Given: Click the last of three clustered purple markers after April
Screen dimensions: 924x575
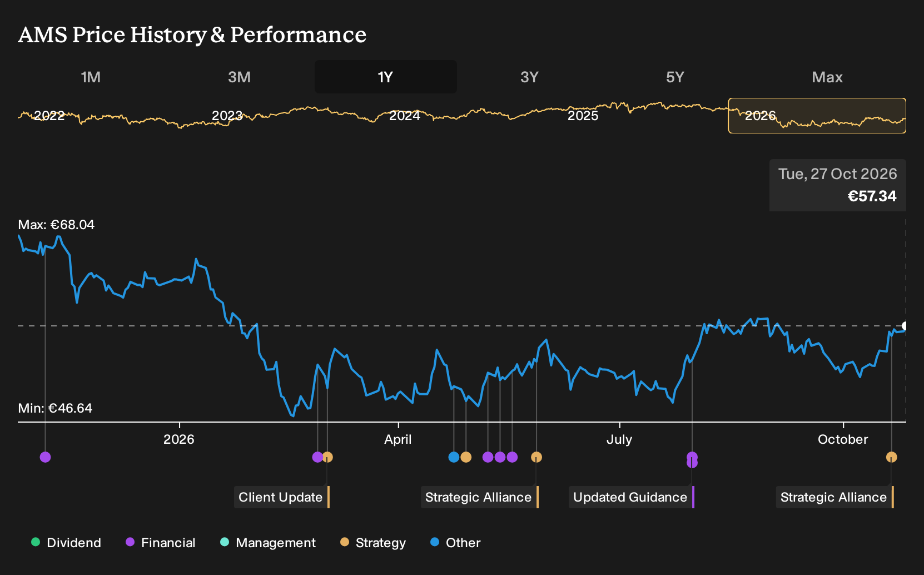Looking at the screenshot, I should coord(512,457).
